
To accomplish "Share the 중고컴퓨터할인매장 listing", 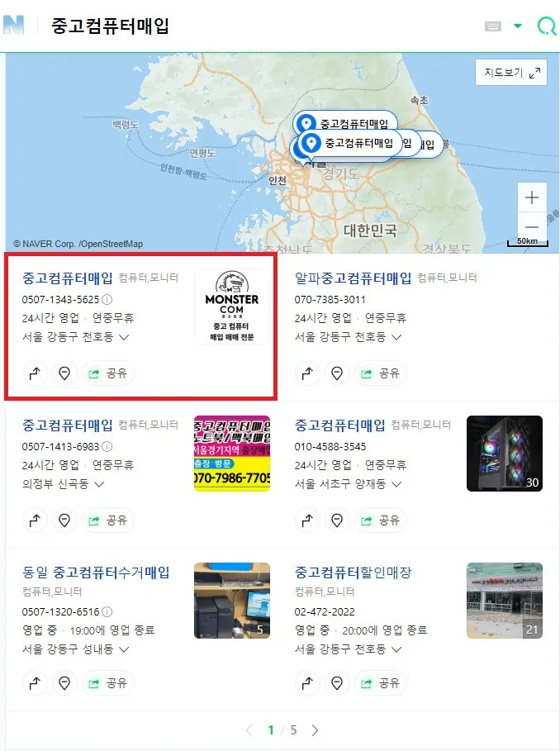I will click(x=381, y=682).
